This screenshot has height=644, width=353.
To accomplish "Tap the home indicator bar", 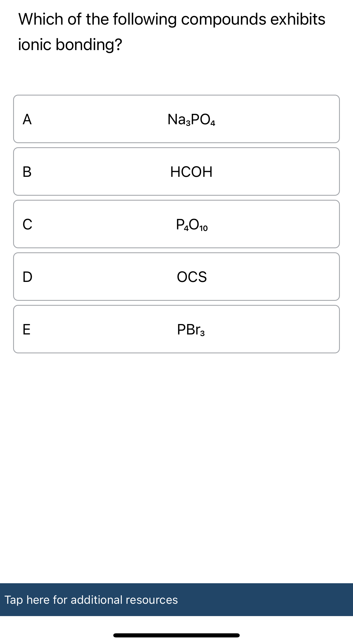I will 176,635.
